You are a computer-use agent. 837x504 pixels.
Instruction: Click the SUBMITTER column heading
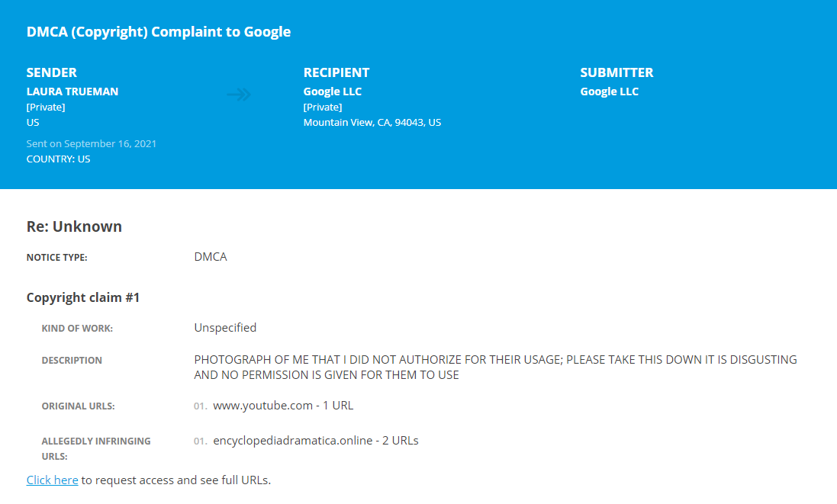(616, 72)
